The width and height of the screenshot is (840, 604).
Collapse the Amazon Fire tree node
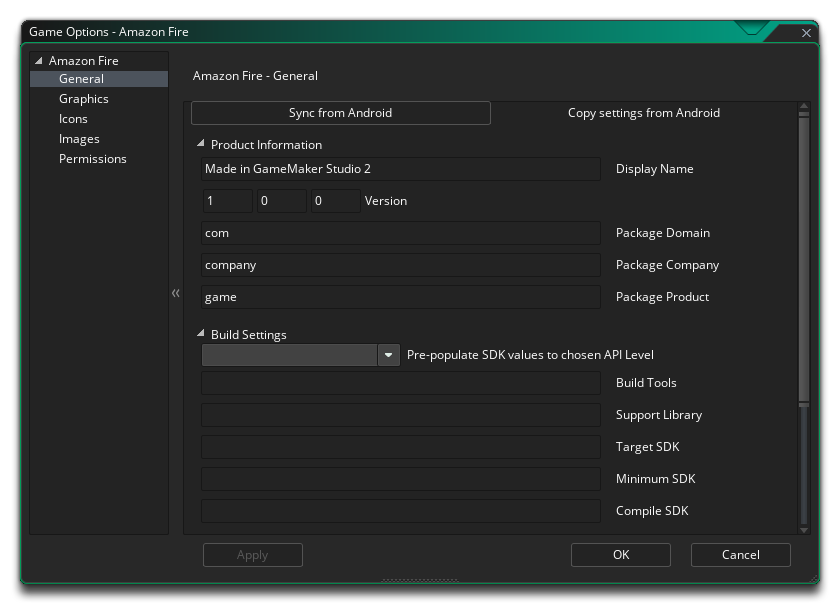37,60
